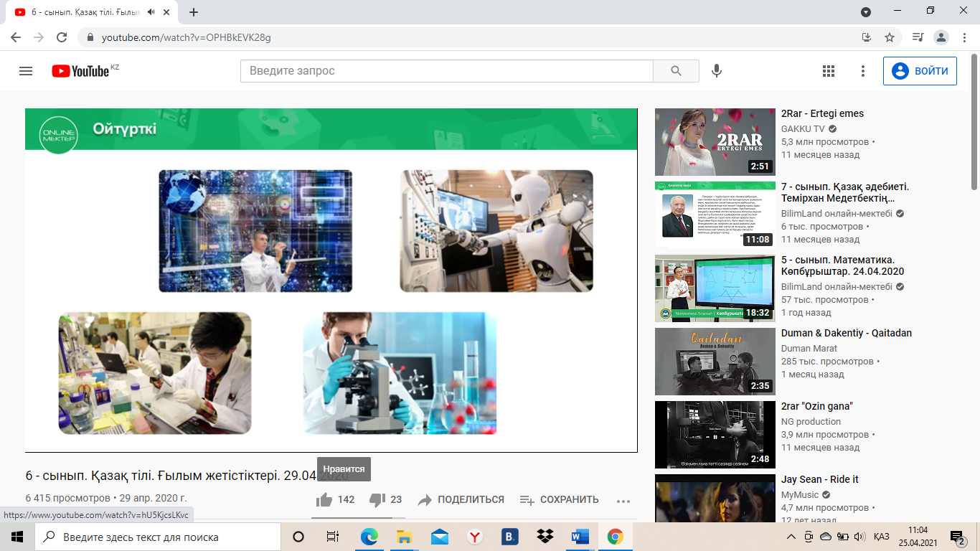Open volume control in system tray

[859, 537]
